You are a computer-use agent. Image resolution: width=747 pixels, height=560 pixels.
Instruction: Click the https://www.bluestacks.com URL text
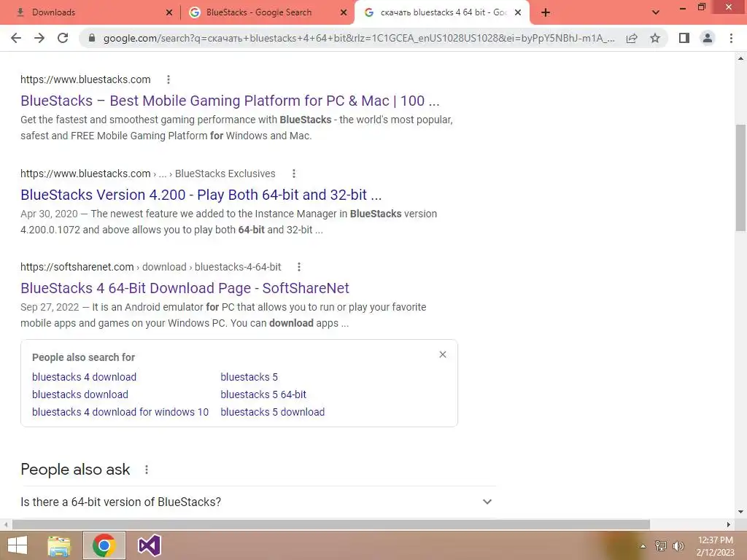tap(85, 79)
